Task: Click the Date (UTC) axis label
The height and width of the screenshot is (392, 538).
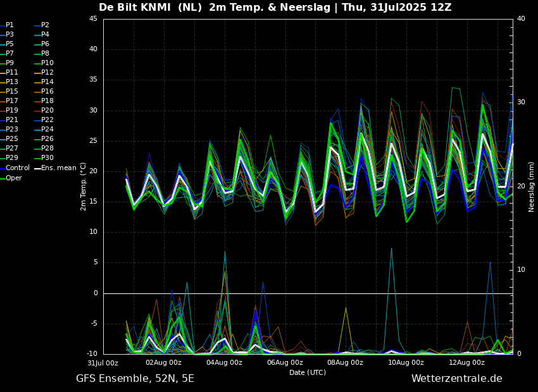Action: point(308,373)
